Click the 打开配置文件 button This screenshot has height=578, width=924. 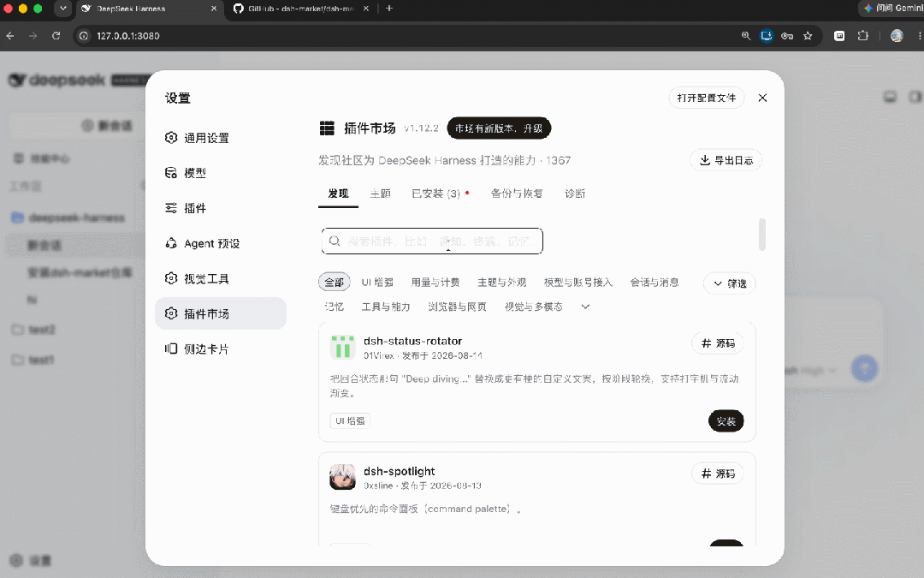pos(707,98)
